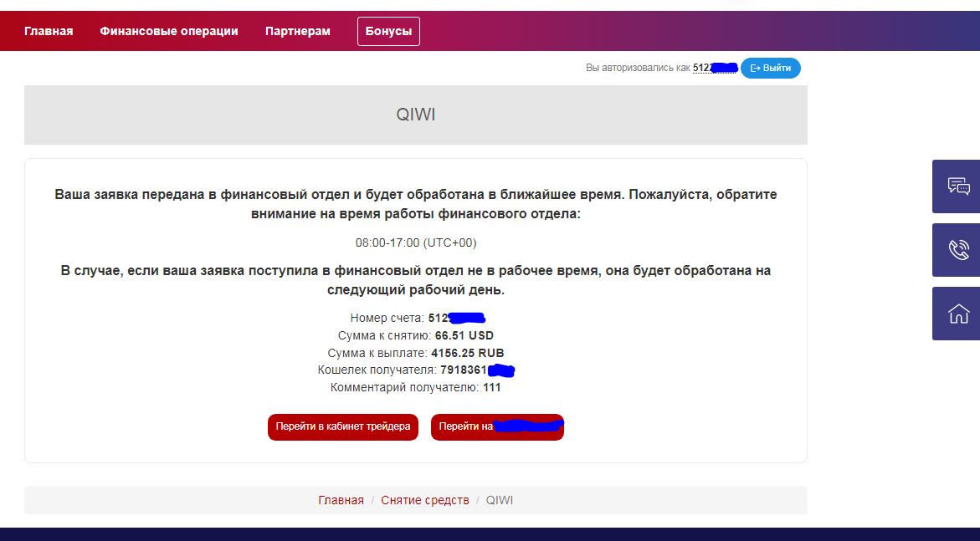
Task: Click the Комментарий получателю value 111
Action: point(492,387)
